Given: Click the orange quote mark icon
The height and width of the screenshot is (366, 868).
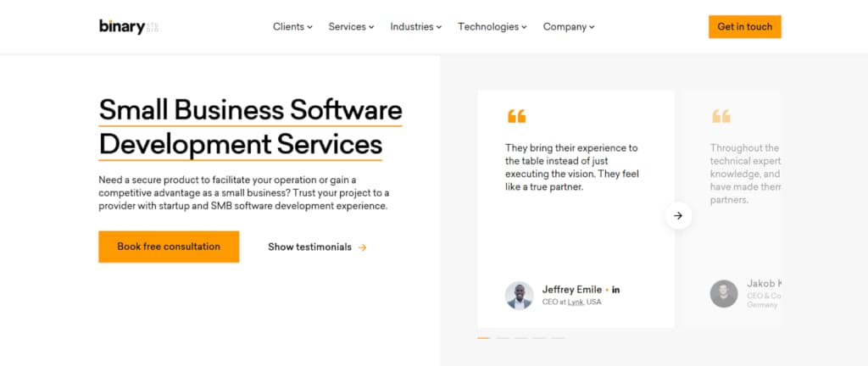Looking at the screenshot, I should (516, 116).
